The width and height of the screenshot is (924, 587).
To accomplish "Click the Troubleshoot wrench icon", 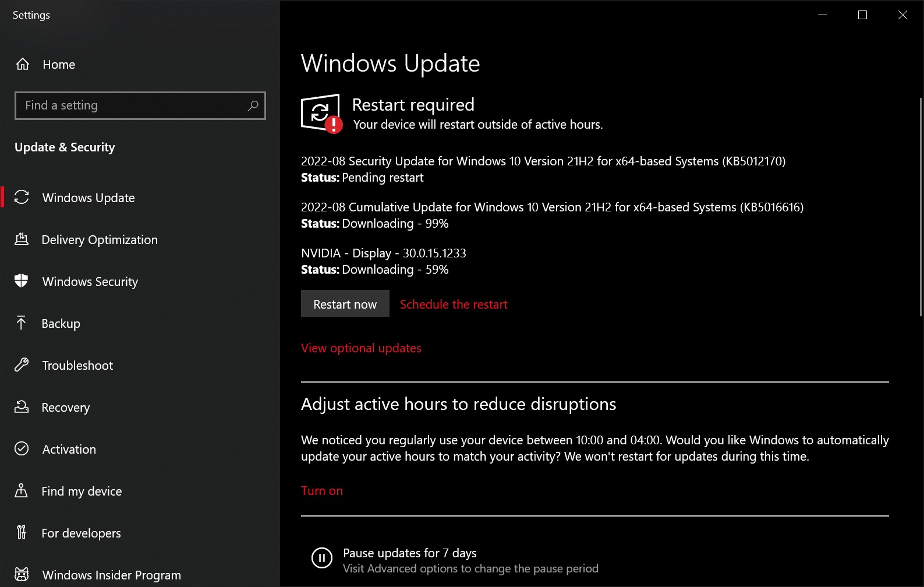I will click(x=22, y=365).
